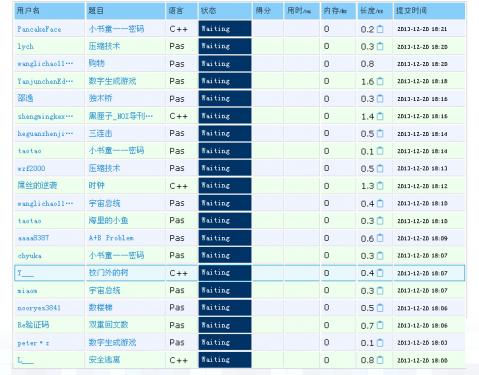Open the code icon in the 黑匣子 row
Screen dimensions: 479x375
pyautogui.click(x=380, y=116)
